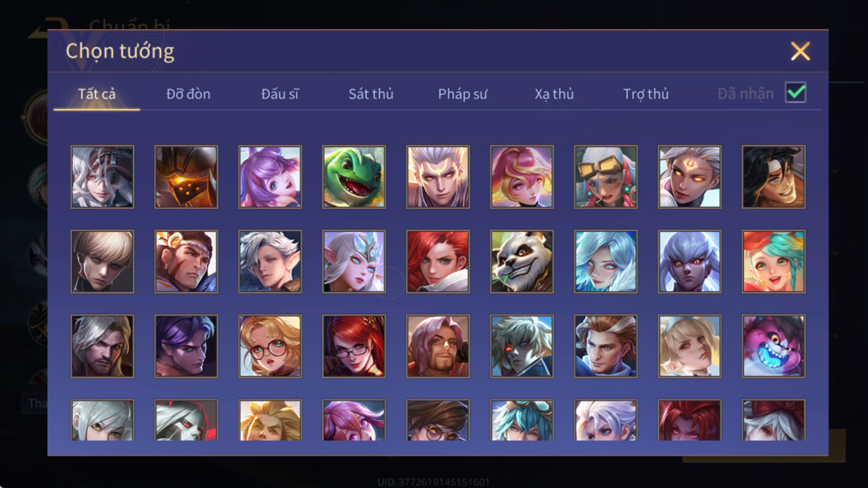This screenshot has width=868, height=488.
Task: Switch to the Đỡ đòn tab
Action: point(188,94)
